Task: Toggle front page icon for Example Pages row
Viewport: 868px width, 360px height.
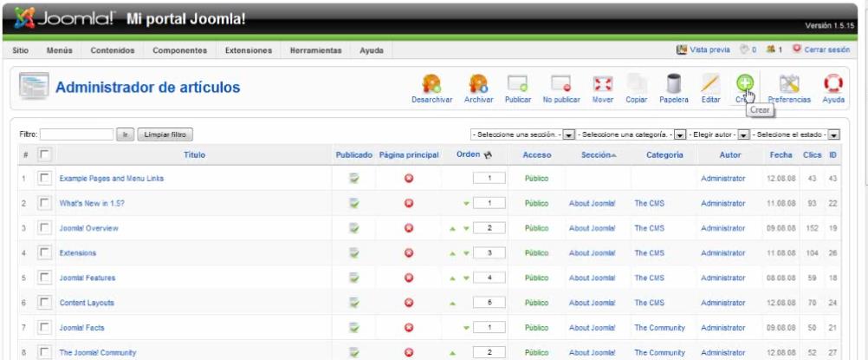Action: (409, 179)
